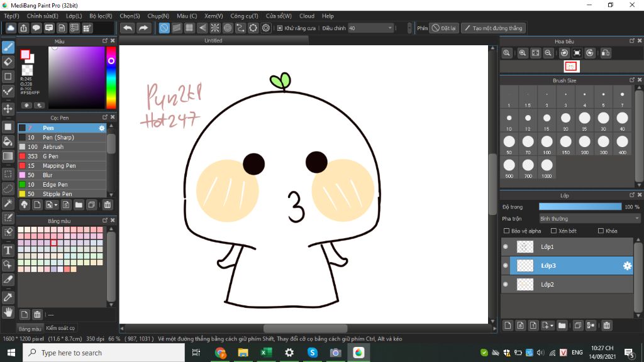Click the taskbar search box
Image resolution: width=644 pixels, height=362 pixels.
point(104,353)
